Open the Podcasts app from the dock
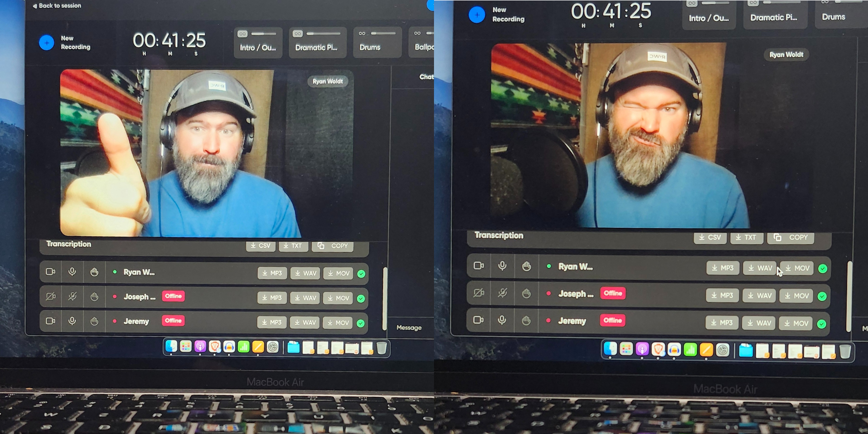The height and width of the screenshot is (434, 868). 200,347
